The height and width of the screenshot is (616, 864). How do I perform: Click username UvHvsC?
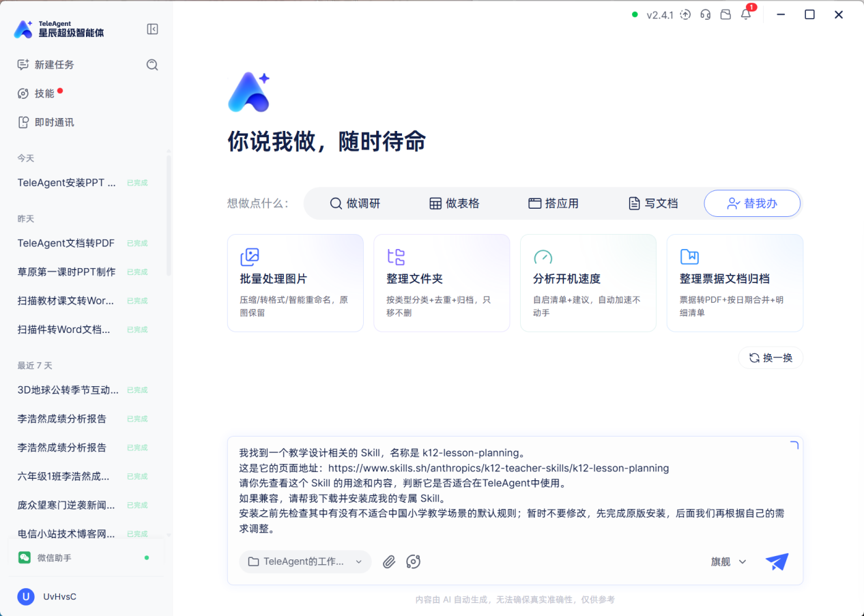tap(60, 597)
